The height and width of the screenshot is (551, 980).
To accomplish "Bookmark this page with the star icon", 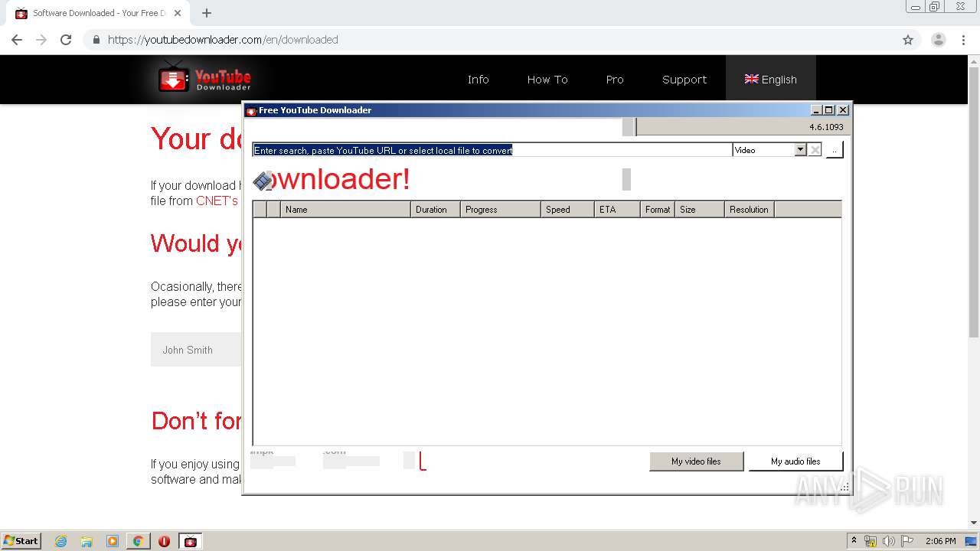I will coord(908,40).
